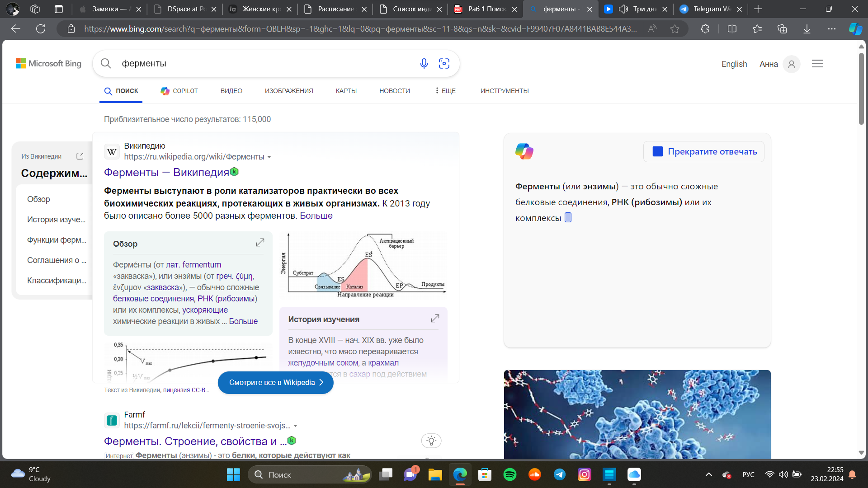Open лицензия CC-B license link
The width and height of the screenshot is (868, 488).
[x=186, y=390]
